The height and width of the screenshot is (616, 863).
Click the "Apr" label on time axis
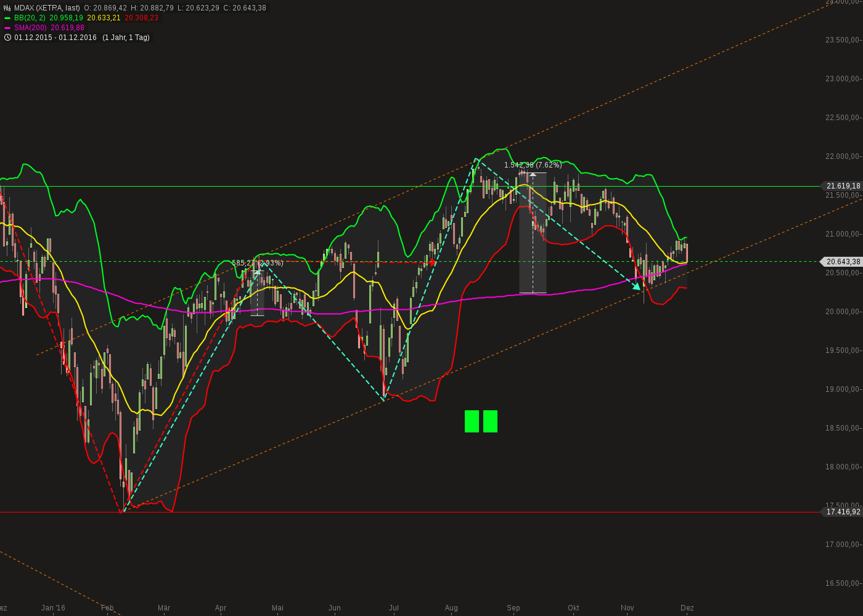(x=221, y=608)
